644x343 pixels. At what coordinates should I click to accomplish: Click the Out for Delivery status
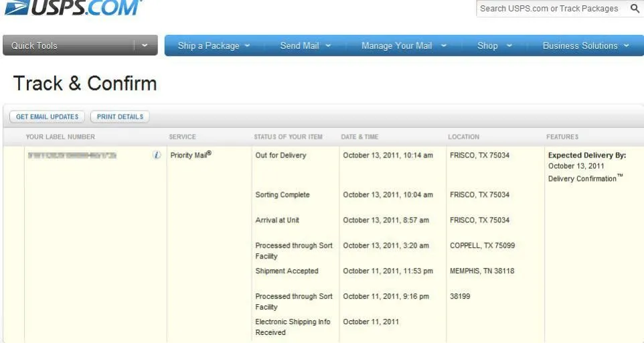(x=280, y=155)
